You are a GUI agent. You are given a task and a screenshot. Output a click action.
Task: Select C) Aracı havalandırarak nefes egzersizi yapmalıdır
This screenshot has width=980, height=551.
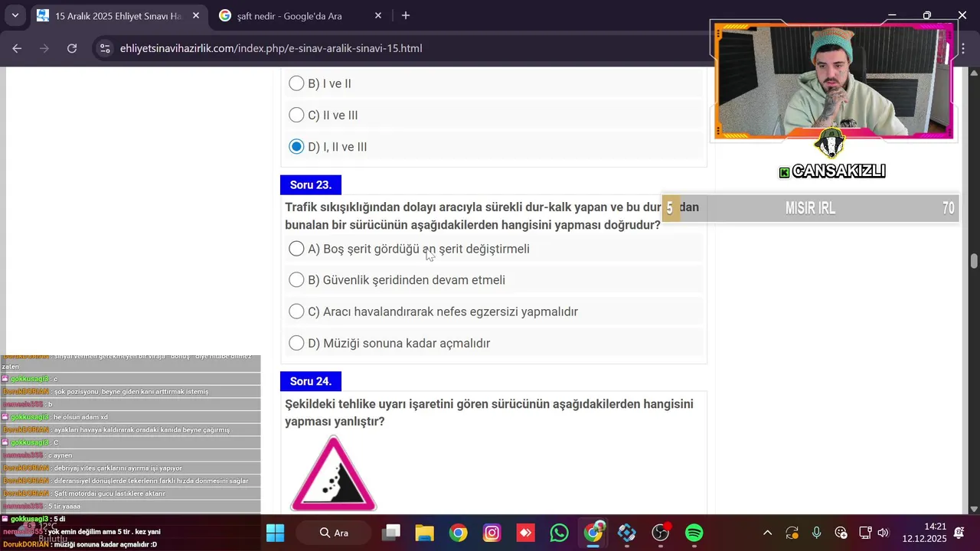(296, 311)
